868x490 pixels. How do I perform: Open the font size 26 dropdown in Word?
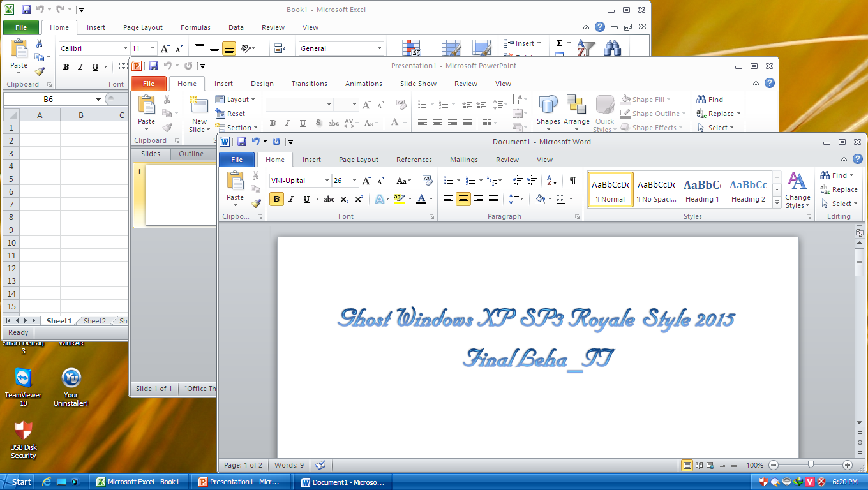pyautogui.click(x=354, y=181)
